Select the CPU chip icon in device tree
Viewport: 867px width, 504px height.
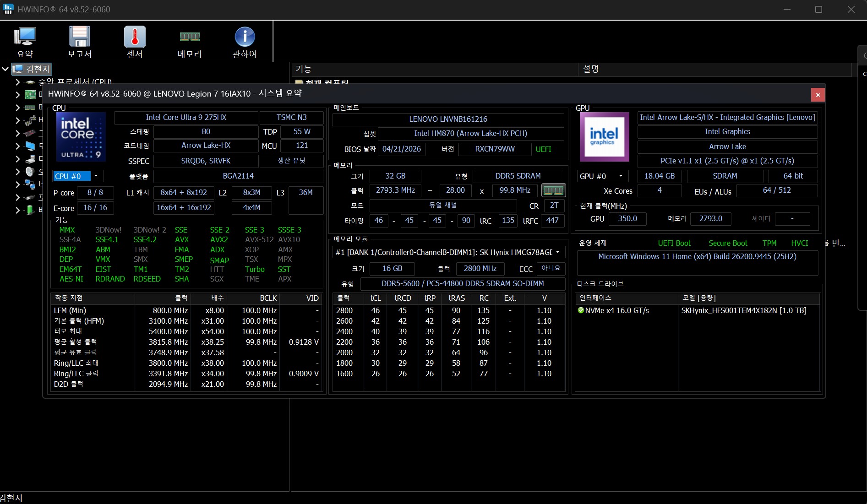tap(30, 82)
